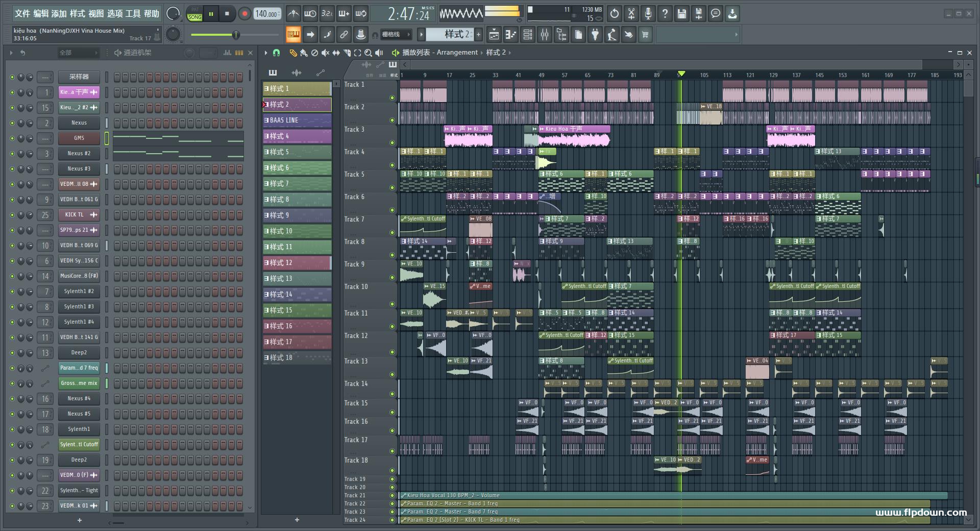
Task: Open the shopping cart store icon
Action: [x=646, y=35]
